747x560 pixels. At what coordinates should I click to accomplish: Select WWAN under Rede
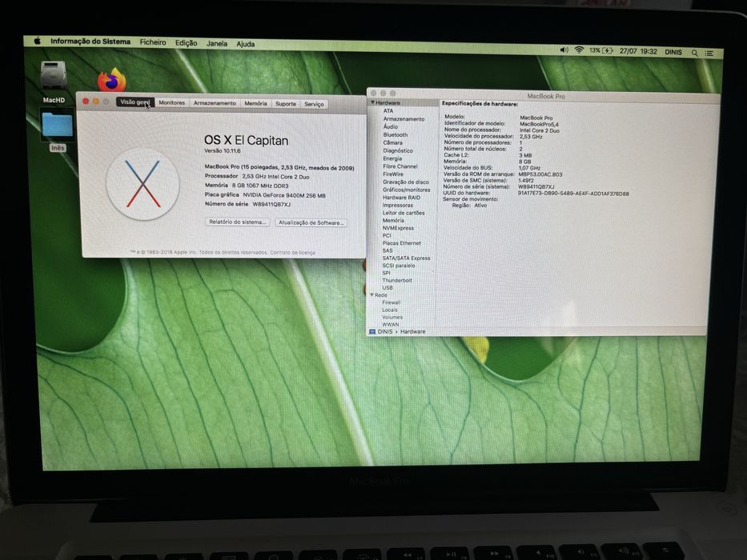coord(390,324)
